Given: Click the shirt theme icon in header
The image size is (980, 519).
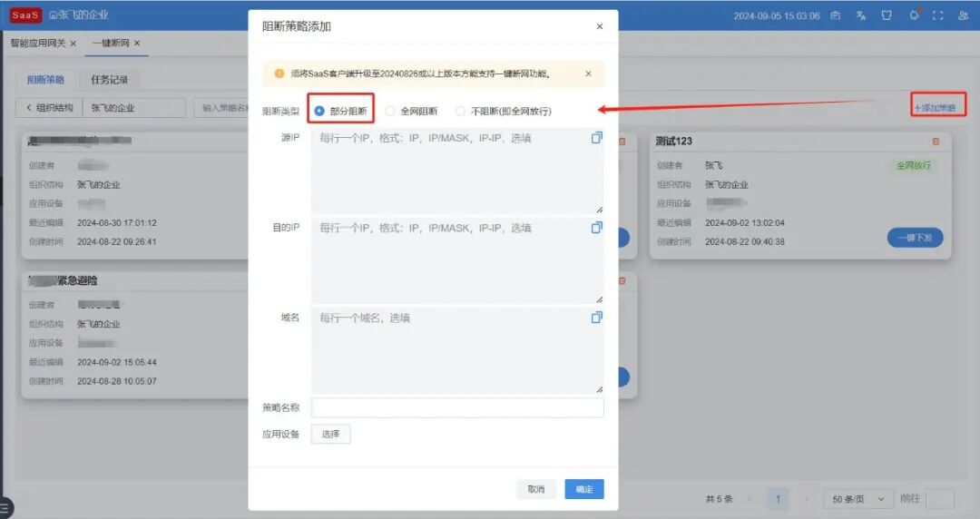Looking at the screenshot, I should (887, 15).
